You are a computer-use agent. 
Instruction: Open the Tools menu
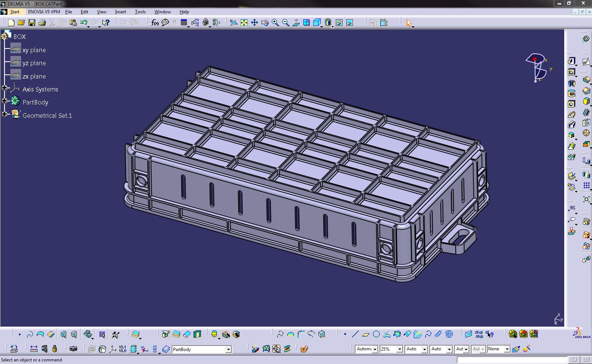tap(140, 12)
